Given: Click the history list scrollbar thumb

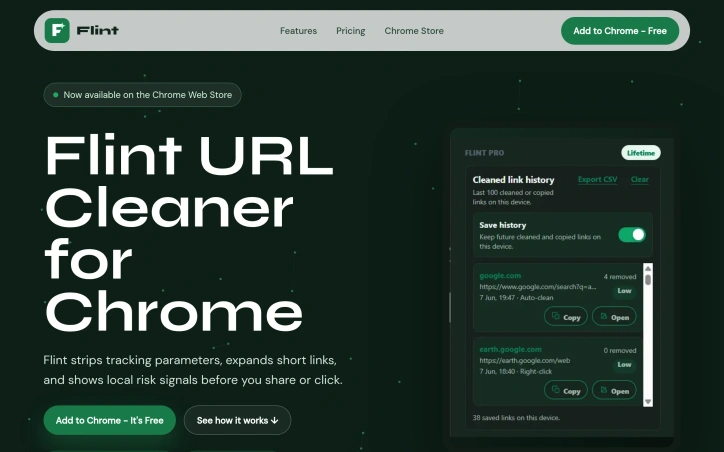Looking at the screenshot, I should tap(648, 280).
